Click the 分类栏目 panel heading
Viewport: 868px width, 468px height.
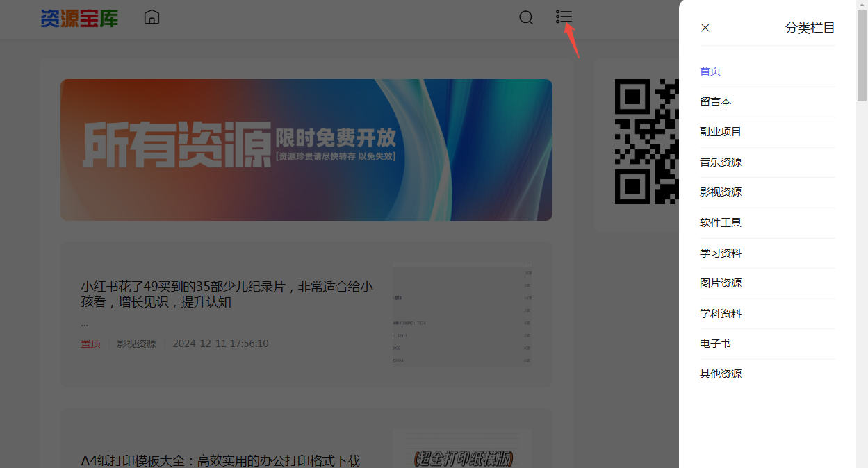[810, 28]
